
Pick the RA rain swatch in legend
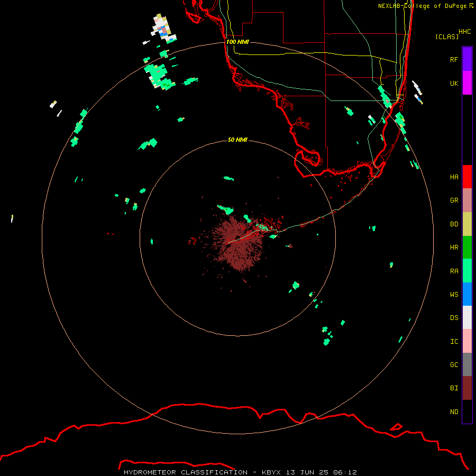(x=467, y=271)
